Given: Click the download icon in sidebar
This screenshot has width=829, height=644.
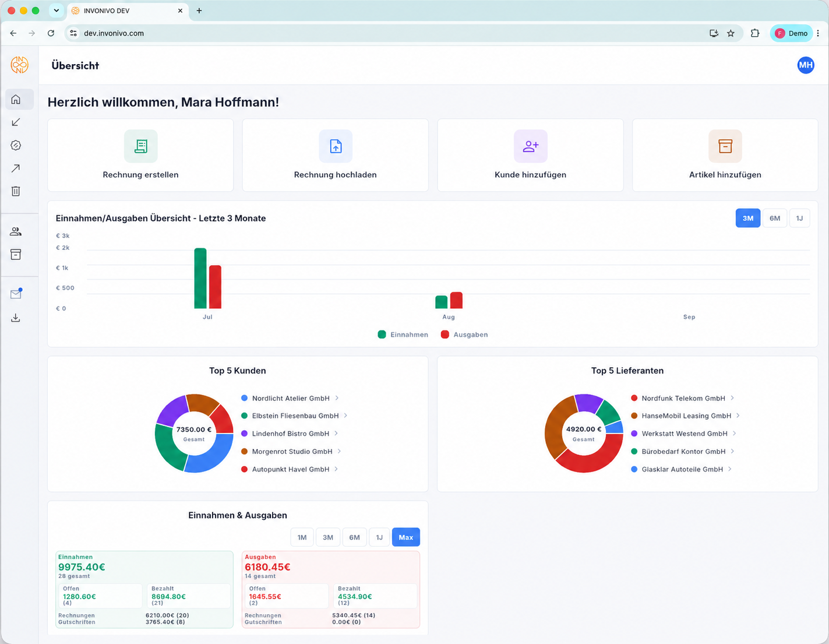Looking at the screenshot, I should 16,318.
